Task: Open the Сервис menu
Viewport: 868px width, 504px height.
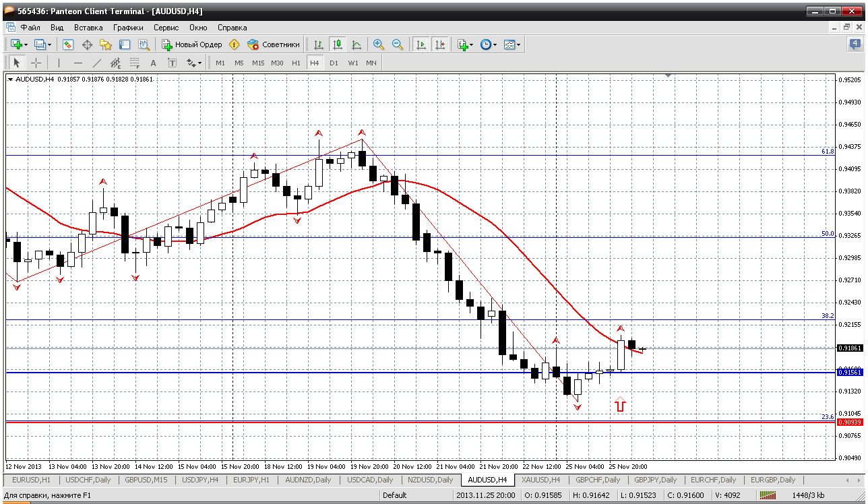Action: point(166,28)
